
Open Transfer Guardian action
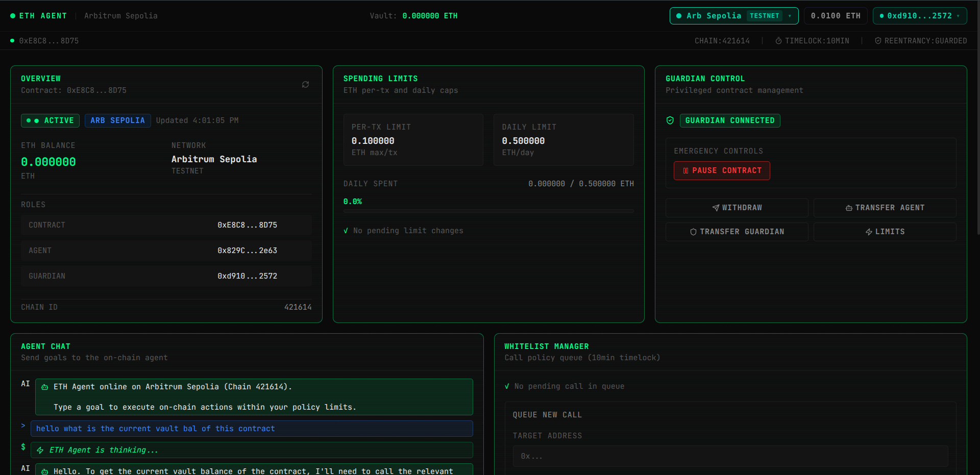(737, 232)
